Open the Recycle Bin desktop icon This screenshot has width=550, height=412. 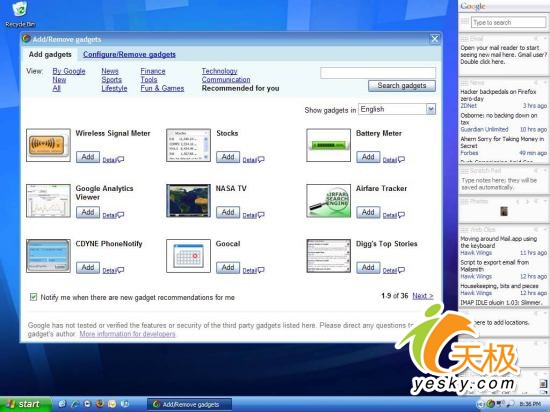(20, 14)
